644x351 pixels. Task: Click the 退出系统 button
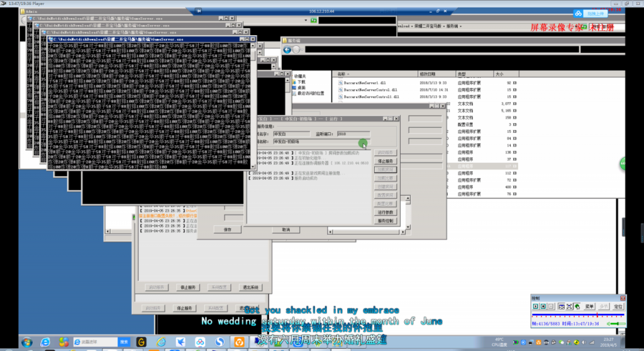tap(250, 287)
